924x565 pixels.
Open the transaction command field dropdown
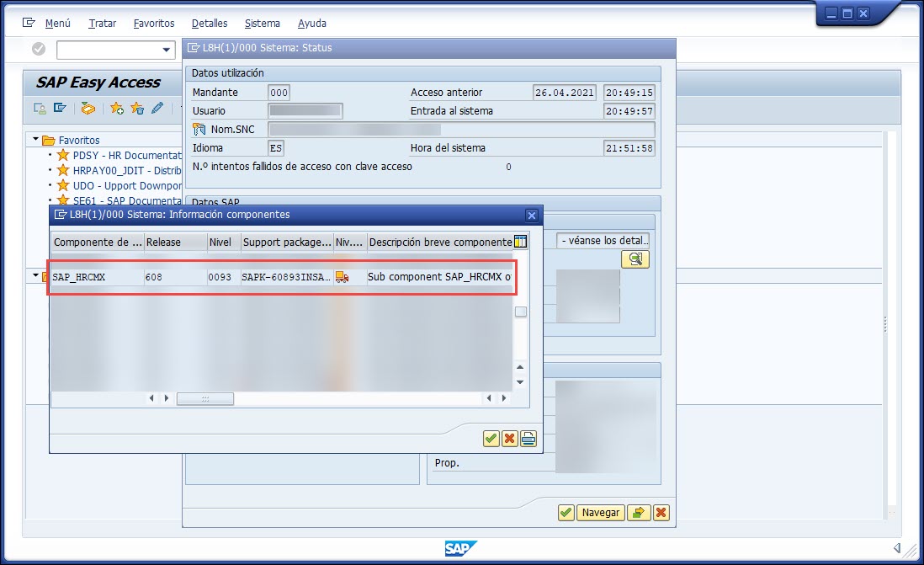click(167, 50)
